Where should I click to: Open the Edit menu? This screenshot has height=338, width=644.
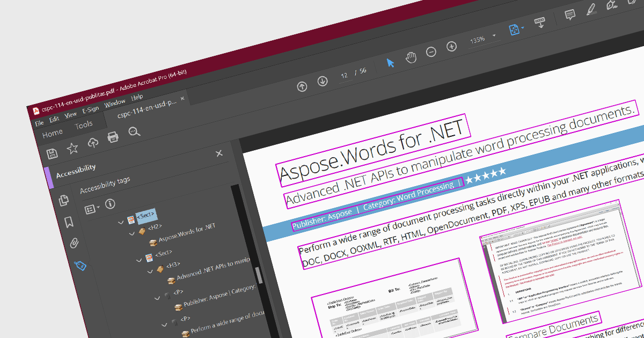click(x=54, y=119)
